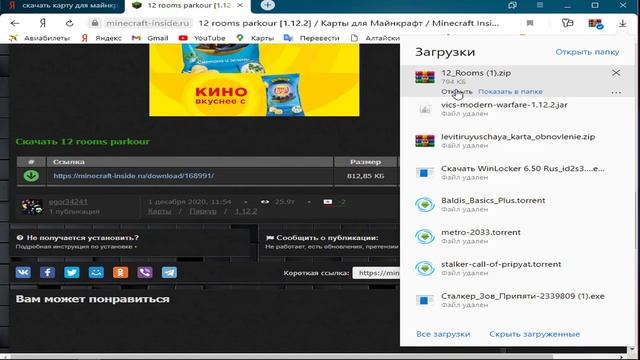Share via the Viber icon
This screenshot has height=360, width=640.
[x=145, y=272]
